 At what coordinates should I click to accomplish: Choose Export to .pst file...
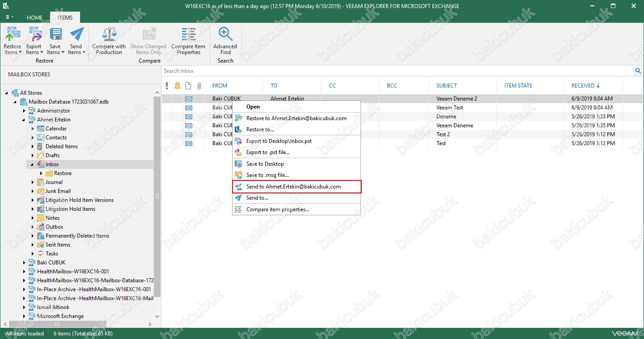point(296,152)
